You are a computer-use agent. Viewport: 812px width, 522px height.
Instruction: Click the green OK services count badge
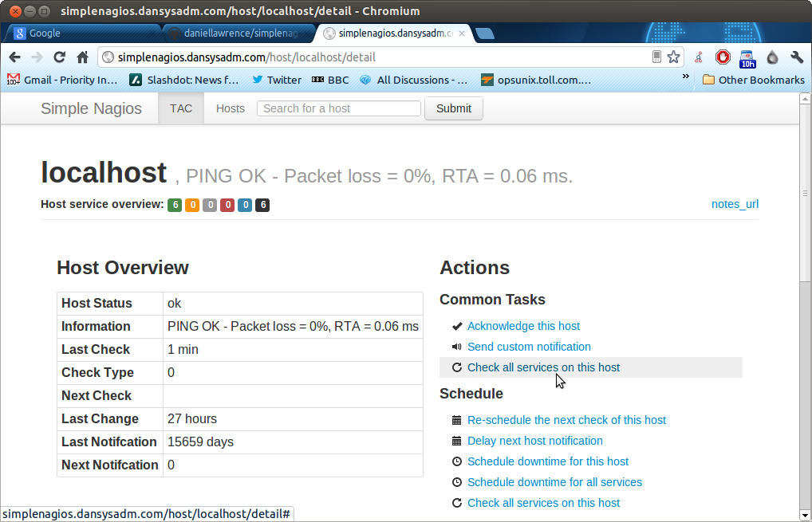click(175, 205)
